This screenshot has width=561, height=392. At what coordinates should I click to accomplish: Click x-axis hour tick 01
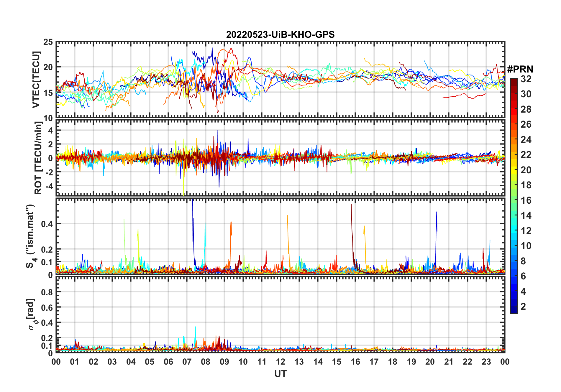(75, 362)
